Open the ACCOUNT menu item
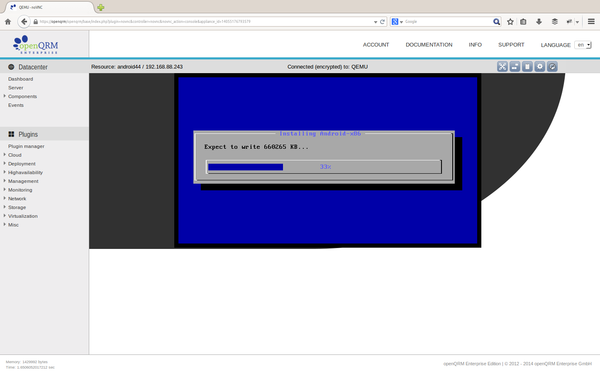Viewport: 600px width, 374px height. click(376, 45)
